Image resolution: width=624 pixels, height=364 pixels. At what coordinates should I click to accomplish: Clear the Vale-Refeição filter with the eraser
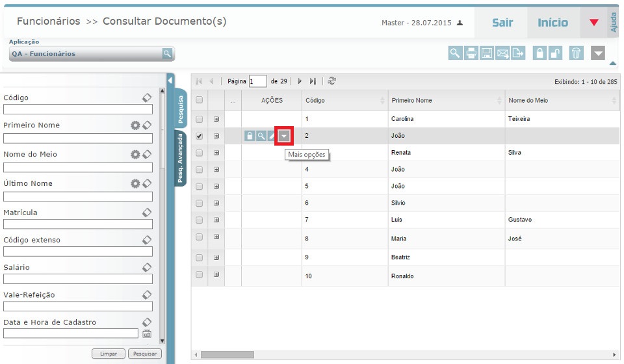pos(147,295)
